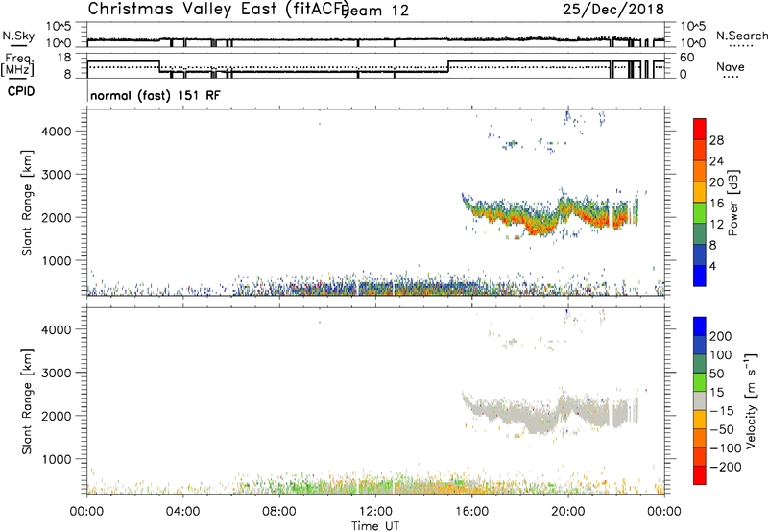Click the text 'normal (fast) 151 RF'
The image size is (768, 532).
[x=156, y=95]
